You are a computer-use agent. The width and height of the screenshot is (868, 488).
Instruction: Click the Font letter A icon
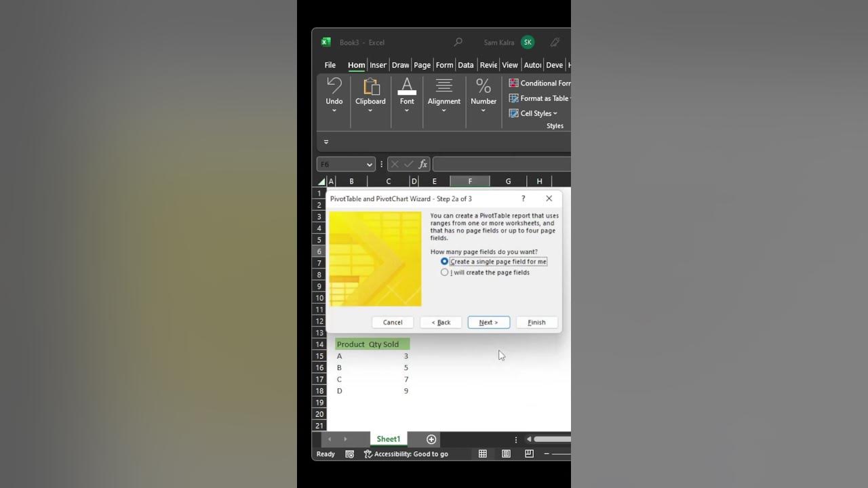[407, 86]
